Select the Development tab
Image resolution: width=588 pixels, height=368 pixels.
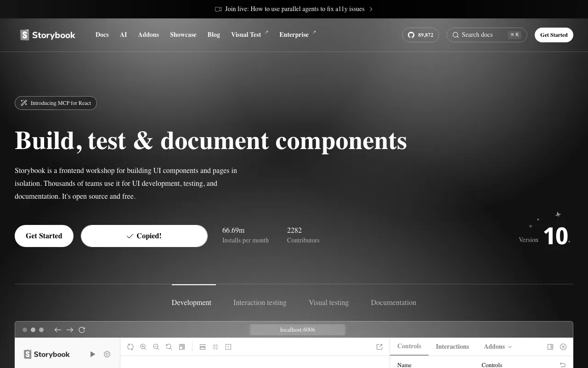(x=192, y=303)
